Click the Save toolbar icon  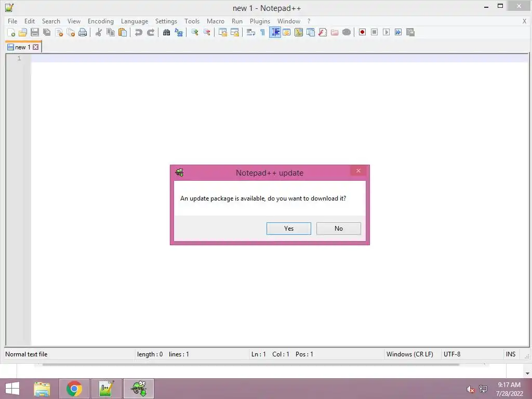click(x=35, y=32)
